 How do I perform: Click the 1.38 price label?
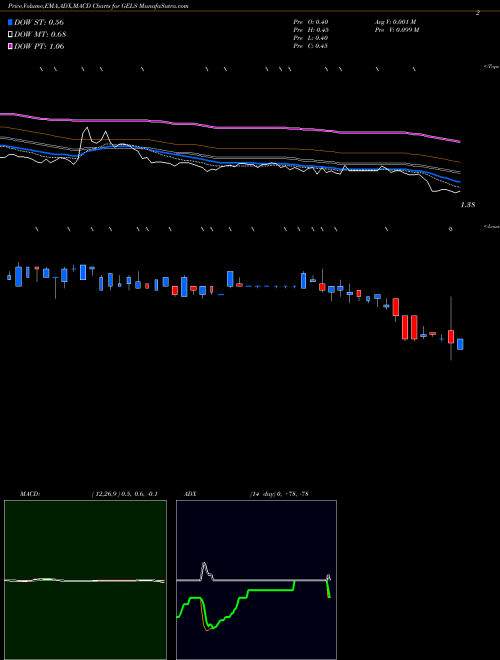[x=468, y=205]
